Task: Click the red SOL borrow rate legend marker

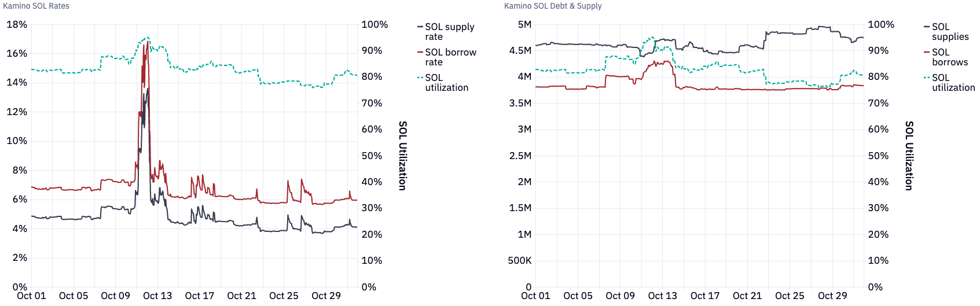Action: pyautogui.click(x=420, y=53)
